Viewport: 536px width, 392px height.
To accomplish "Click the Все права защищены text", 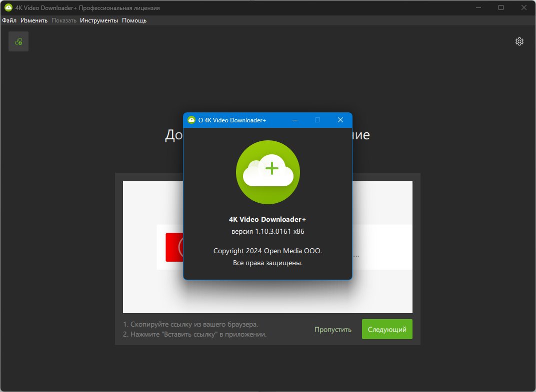I will tap(267, 263).
